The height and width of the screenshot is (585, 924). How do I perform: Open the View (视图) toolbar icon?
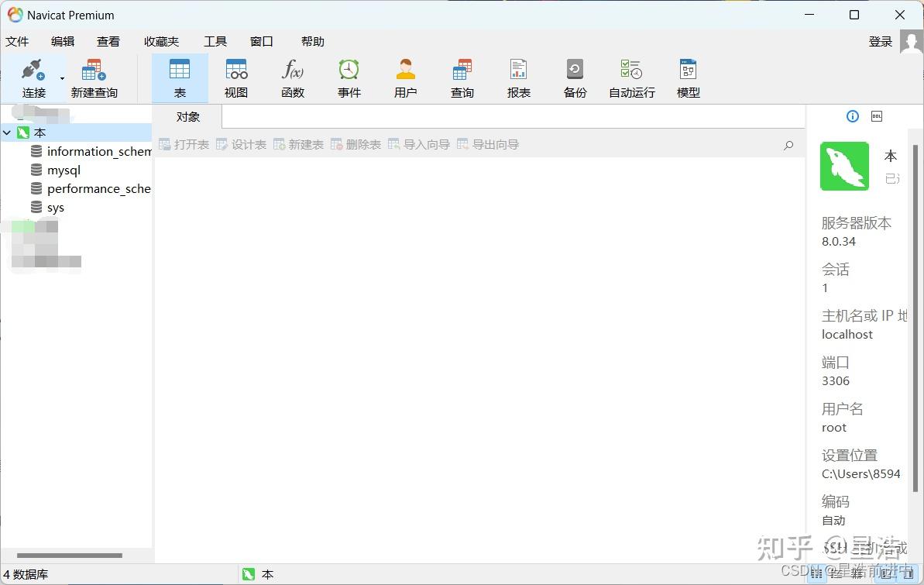(236, 77)
